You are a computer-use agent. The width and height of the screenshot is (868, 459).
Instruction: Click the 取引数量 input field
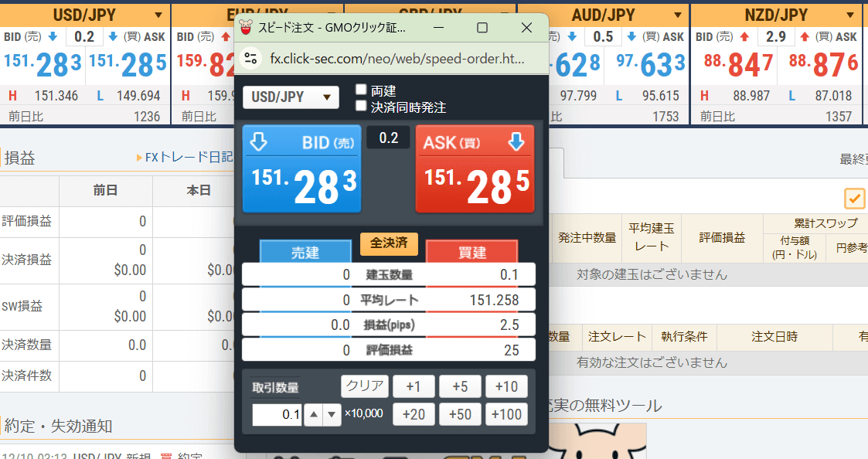click(x=277, y=415)
